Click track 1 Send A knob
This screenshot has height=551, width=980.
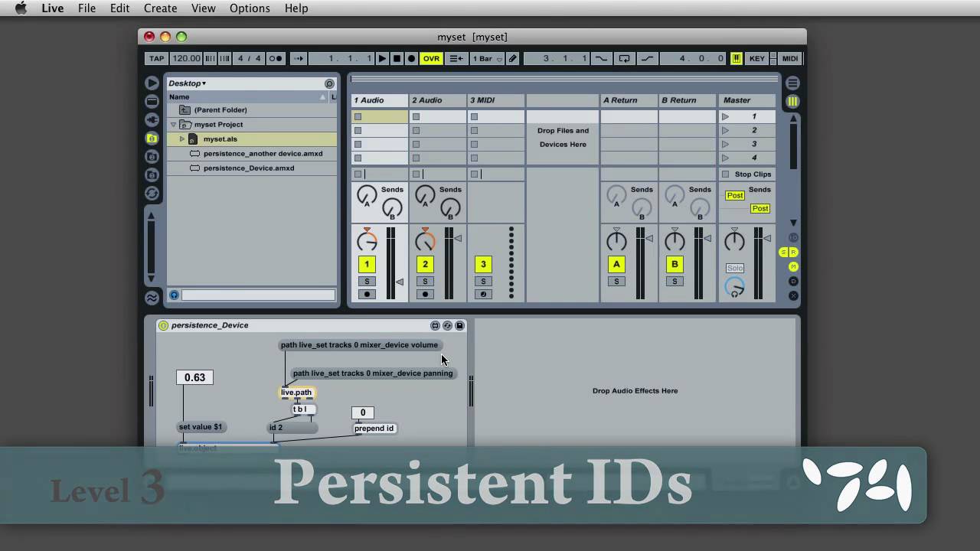tap(367, 195)
